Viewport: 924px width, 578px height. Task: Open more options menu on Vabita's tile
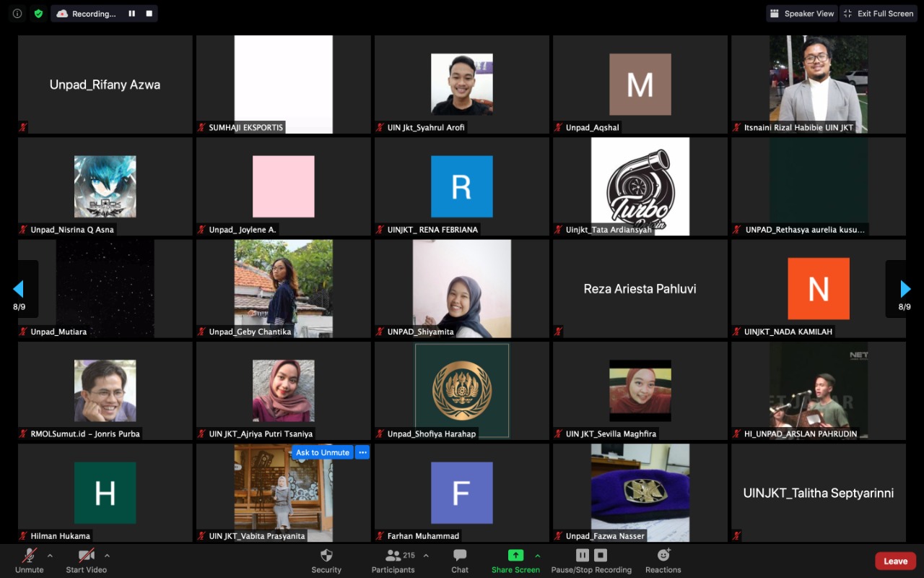click(362, 452)
